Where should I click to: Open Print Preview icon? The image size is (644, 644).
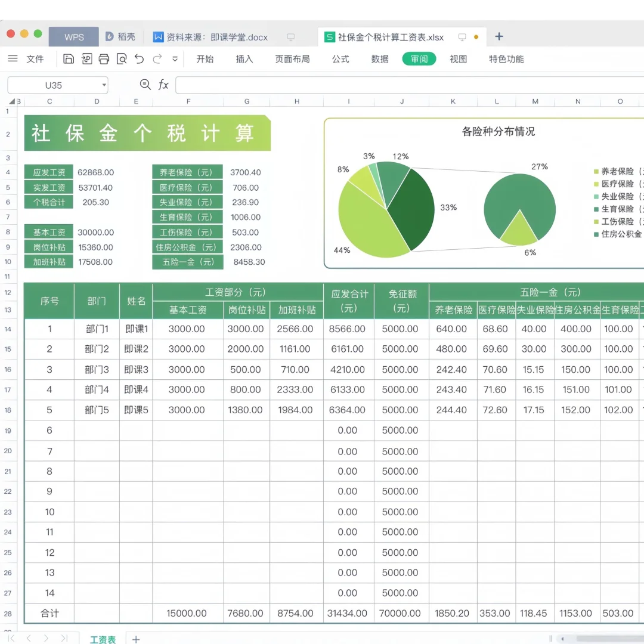122,58
